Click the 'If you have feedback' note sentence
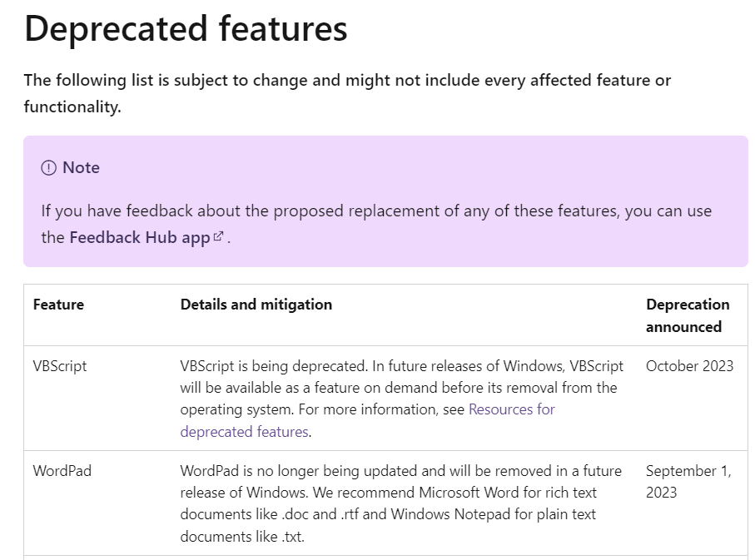This screenshot has width=755, height=560. [x=376, y=224]
